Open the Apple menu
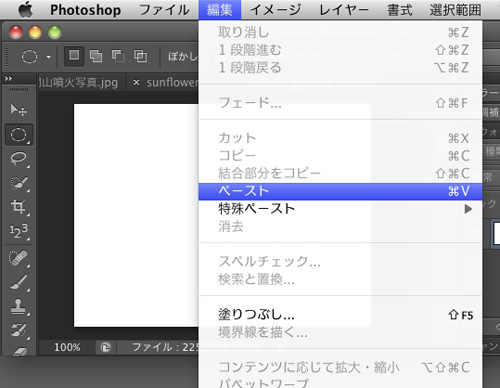 tap(26, 9)
